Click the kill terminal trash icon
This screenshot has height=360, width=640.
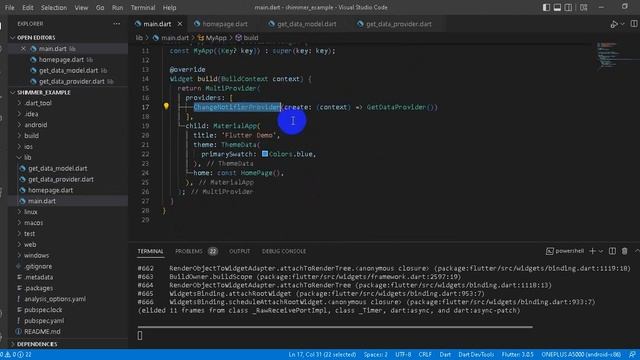point(624,251)
